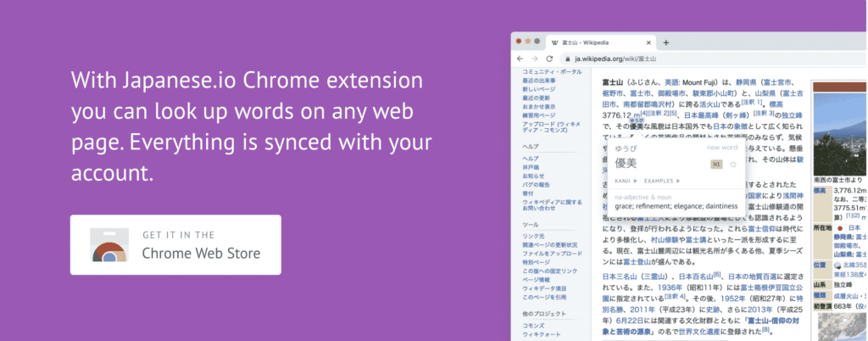Open the この版への固定リンク link
868x341 pixels.
pyautogui.click(x=549, y=271)
